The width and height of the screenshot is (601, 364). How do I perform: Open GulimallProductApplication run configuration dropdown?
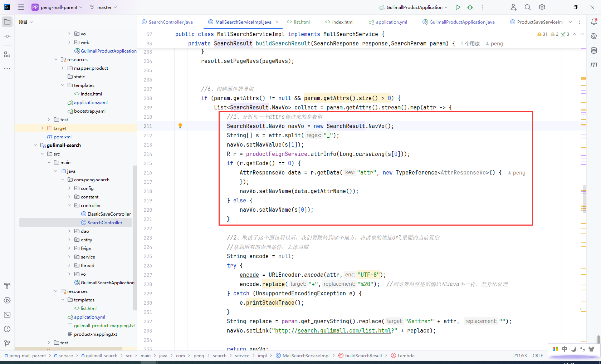(413, 7)
